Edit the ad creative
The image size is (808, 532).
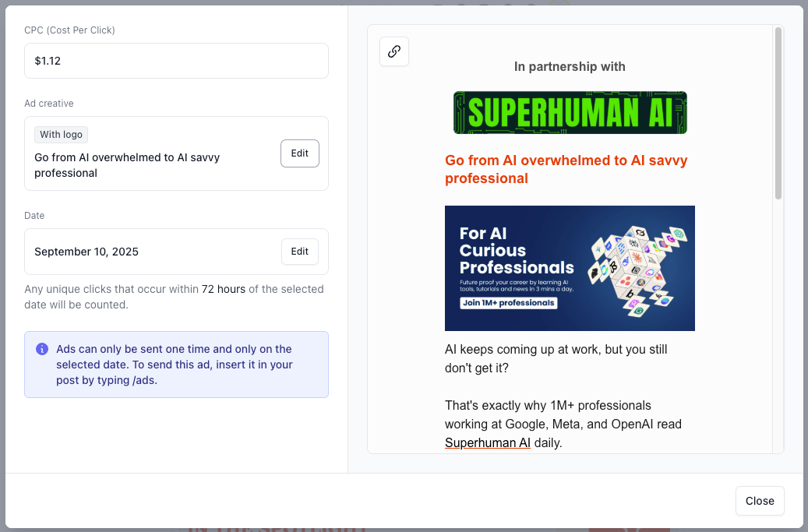pos(300,153)
